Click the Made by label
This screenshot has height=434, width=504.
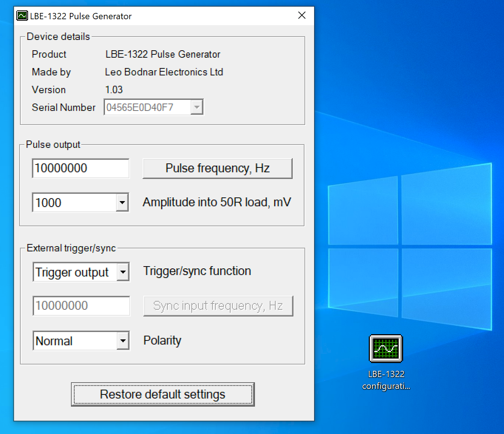(51, 72)
